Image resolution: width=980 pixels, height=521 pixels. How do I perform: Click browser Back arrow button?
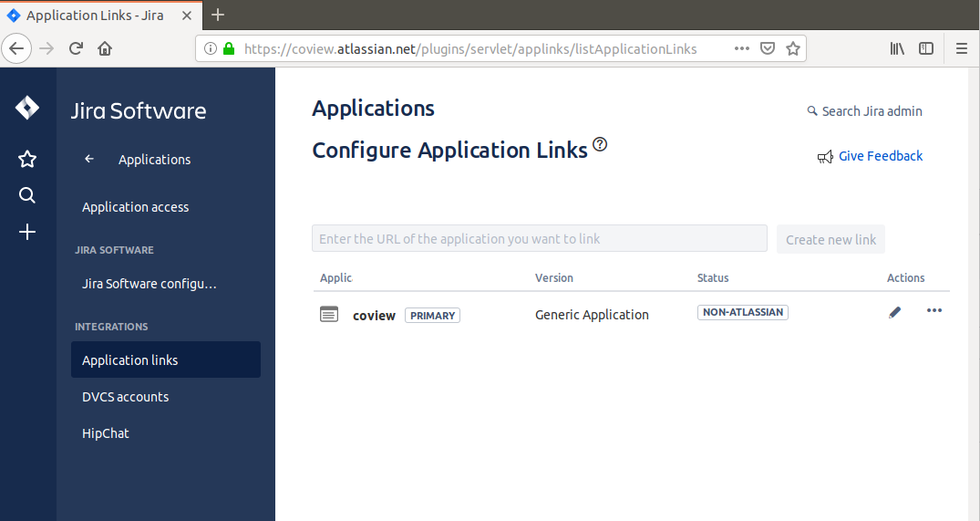(16, 48)
